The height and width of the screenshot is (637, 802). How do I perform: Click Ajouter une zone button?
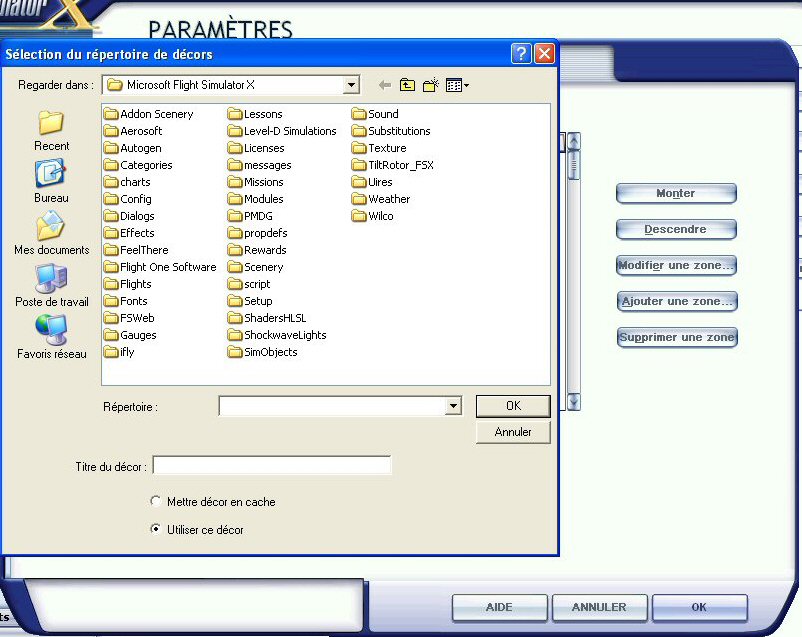coord(677,301)
